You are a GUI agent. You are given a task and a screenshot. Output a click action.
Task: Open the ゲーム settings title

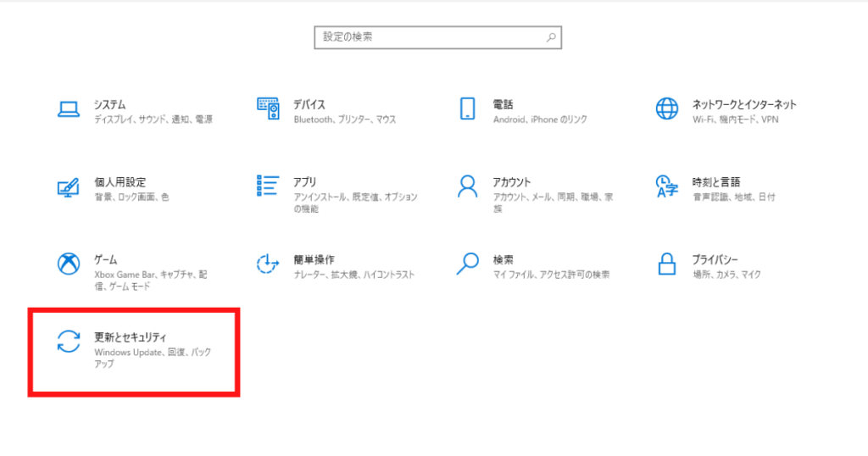coord(106,259)
